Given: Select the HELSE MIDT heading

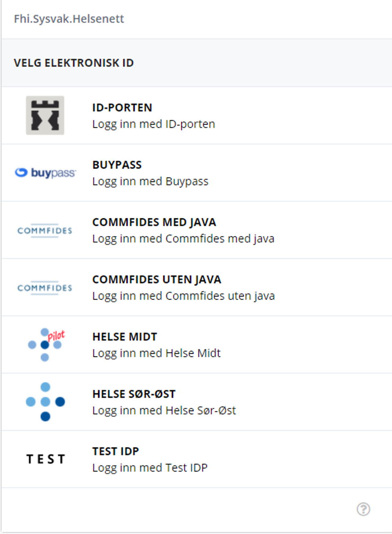Looking at the screenshot, I should (124, 337).
